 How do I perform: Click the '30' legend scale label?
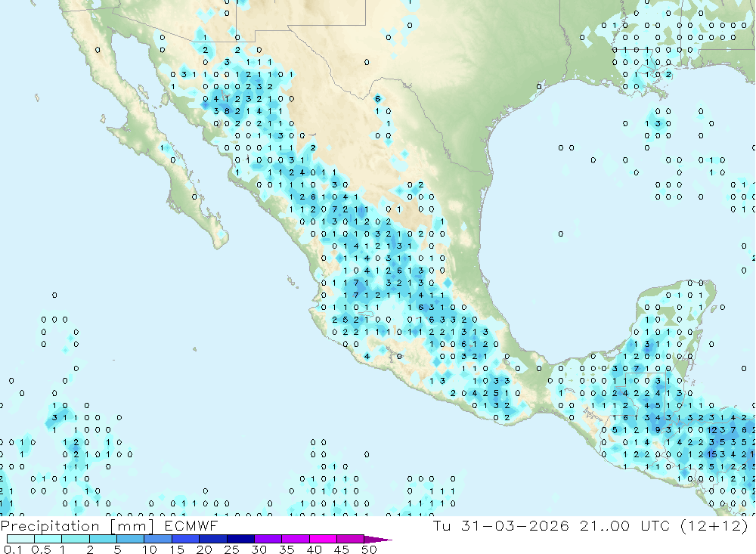pos(259,549)
